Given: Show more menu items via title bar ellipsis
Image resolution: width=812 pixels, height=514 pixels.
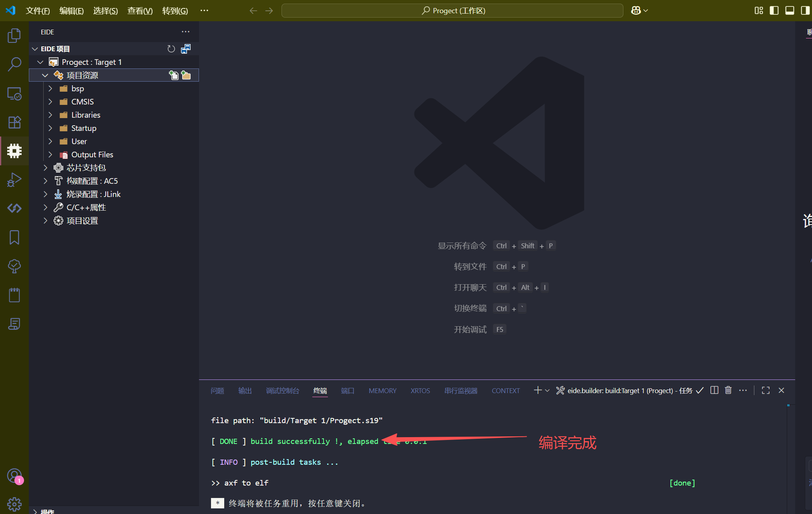Looking at the screenshot, I should (204, 10).
